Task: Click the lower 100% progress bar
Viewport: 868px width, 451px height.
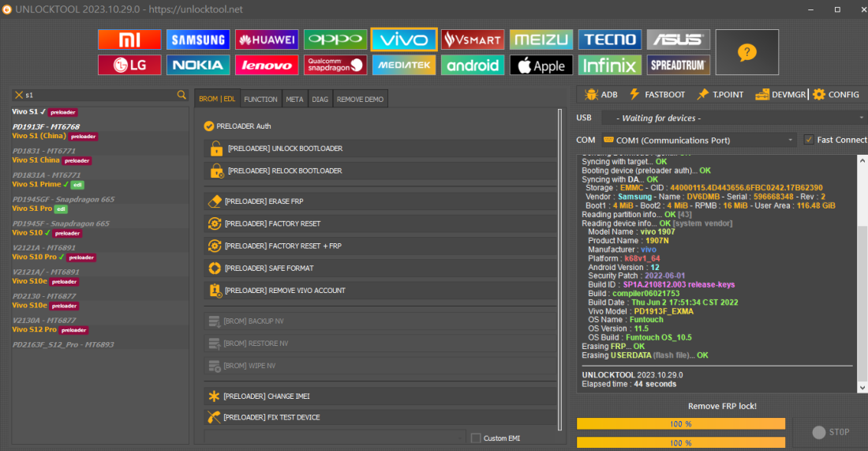Action: pos(681,442)
